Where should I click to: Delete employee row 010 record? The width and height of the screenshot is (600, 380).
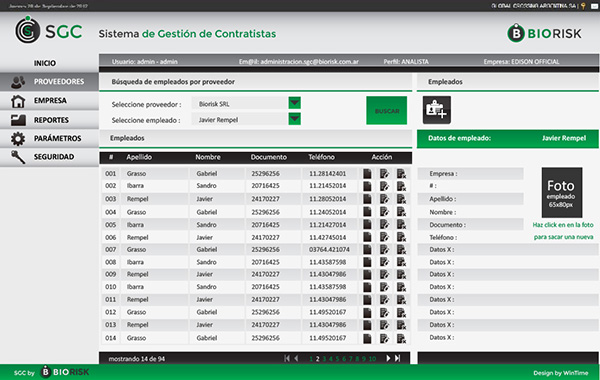tap(401, 287)
